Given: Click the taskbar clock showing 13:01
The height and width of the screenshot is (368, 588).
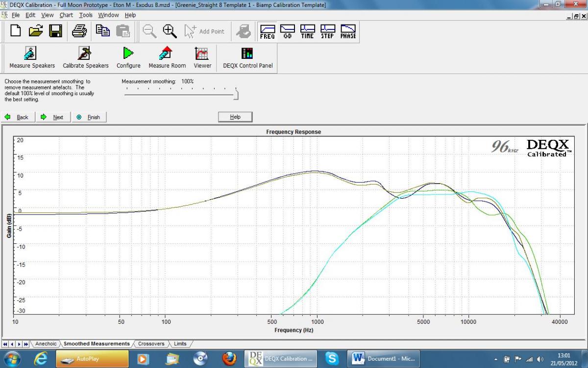Looking at the screenshot, I should point(564,359).
